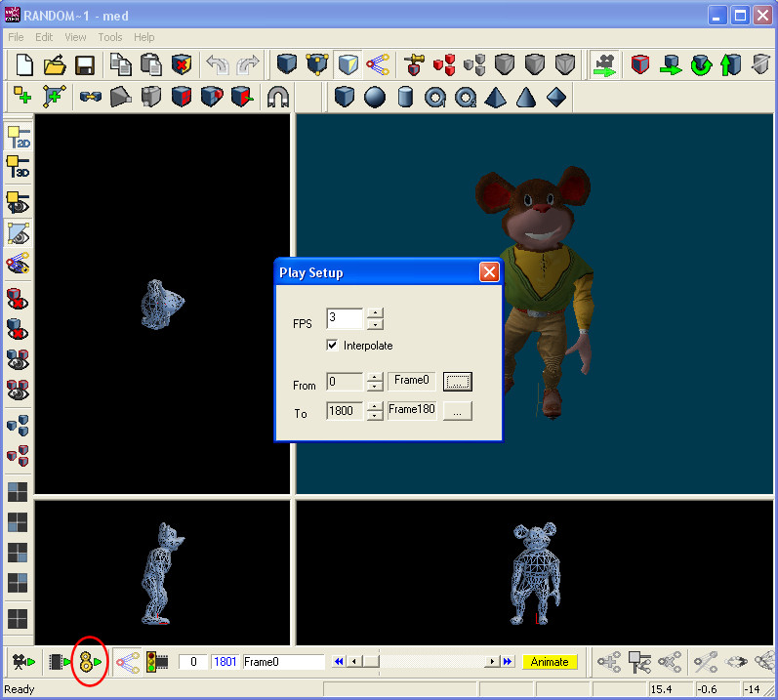Click the horseshoe icon's left neighbor red cube tool
This screenshot has height=700, width=778.
tap(242, 97)
